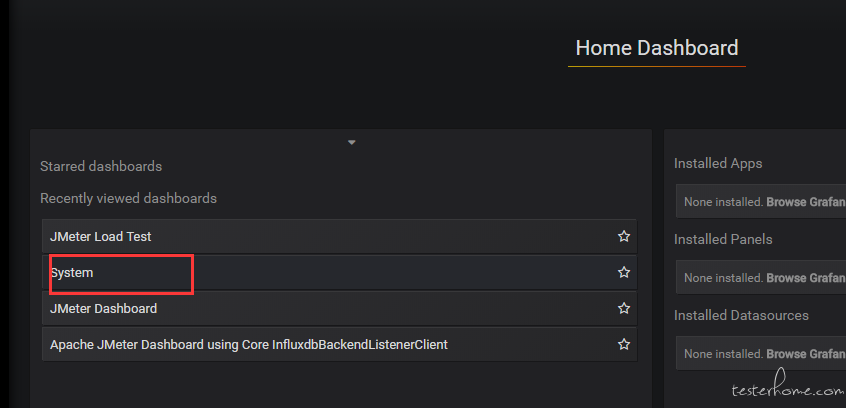
Task: Browse Grafana link under Installed Apps
Action: 805,202
